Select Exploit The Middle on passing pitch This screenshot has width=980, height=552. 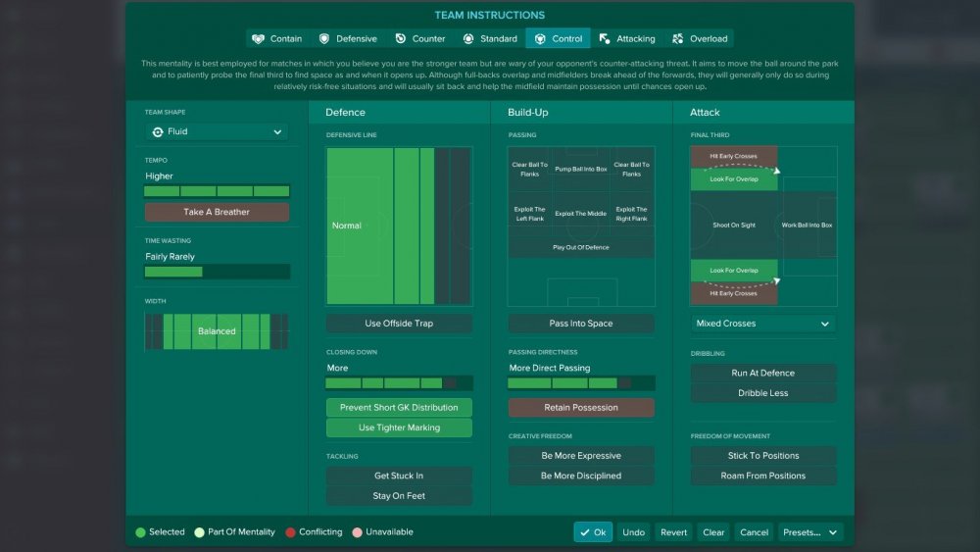tap(580, 214)
